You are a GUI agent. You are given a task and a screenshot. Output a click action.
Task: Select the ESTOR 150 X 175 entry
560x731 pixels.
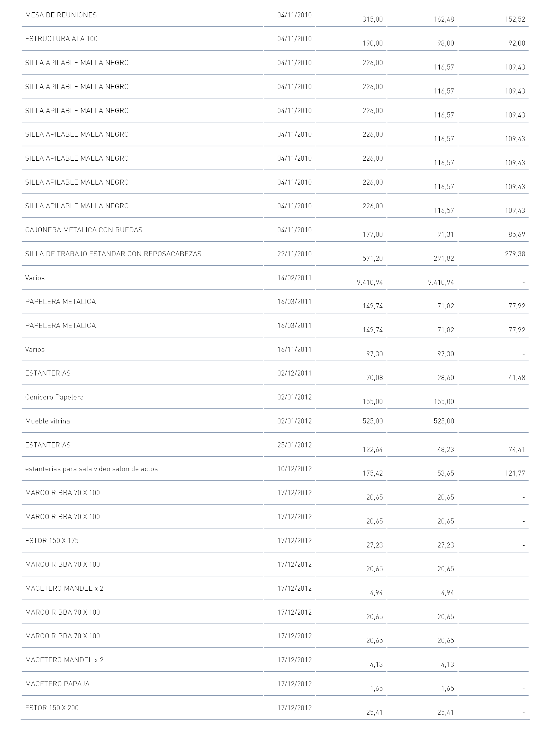(52, 540)
